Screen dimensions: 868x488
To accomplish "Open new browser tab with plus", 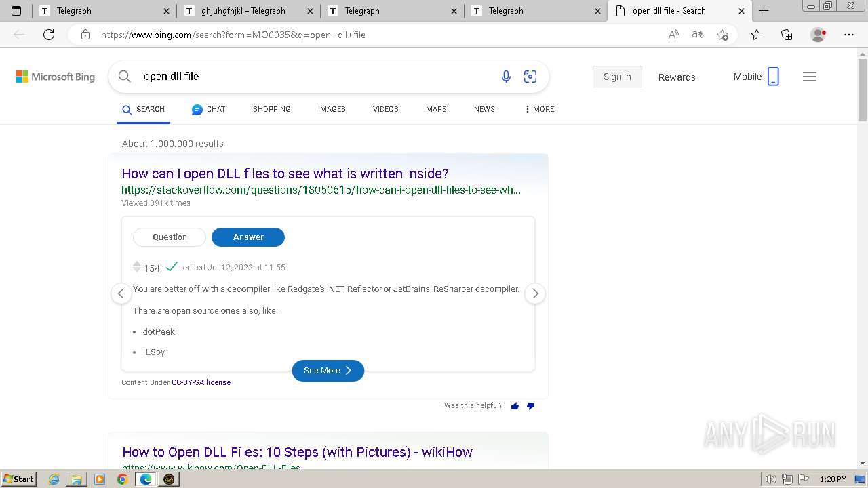I will 764,11.
